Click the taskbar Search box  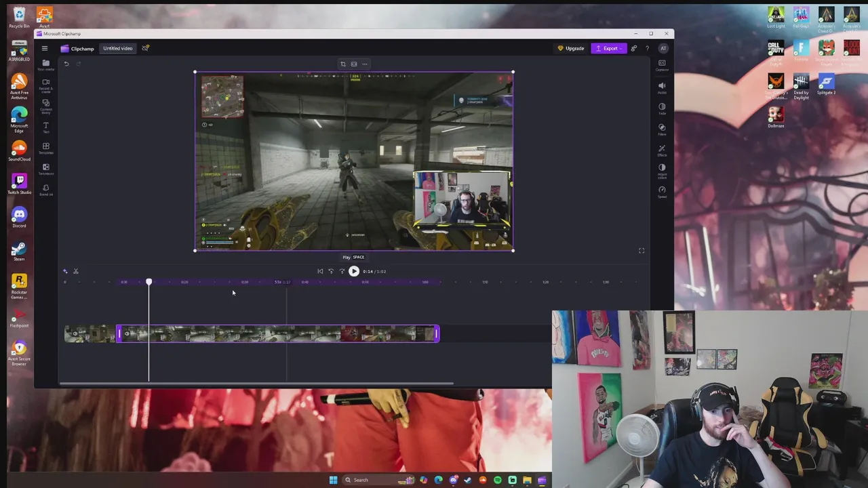[378, 480]
